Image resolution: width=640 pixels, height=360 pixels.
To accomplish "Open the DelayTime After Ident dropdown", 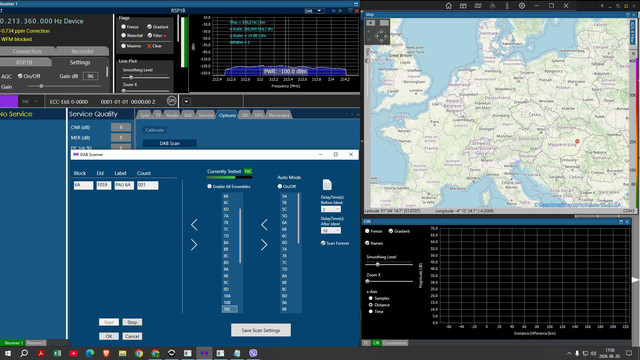I will (x=331, y=231).
